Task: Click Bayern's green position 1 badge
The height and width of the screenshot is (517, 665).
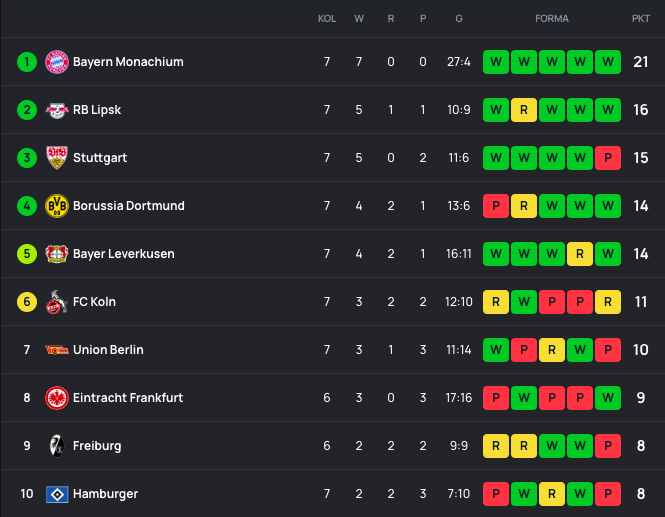Action: coord(27,62)
